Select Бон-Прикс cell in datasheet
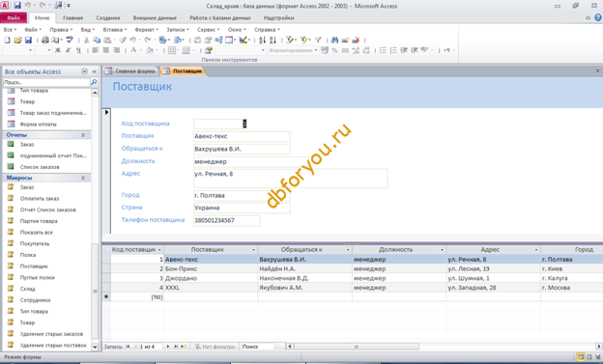 click(211, 268)
